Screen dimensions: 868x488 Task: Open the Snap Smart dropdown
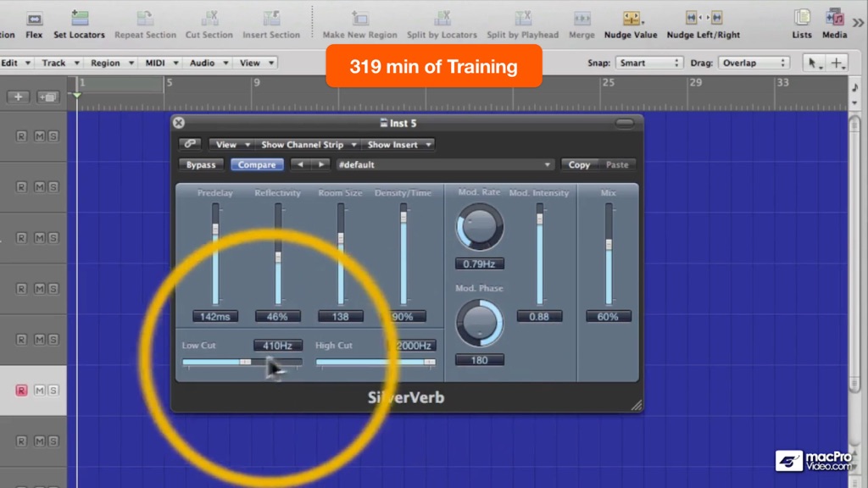pyautogui.click(x=648, y=63)
